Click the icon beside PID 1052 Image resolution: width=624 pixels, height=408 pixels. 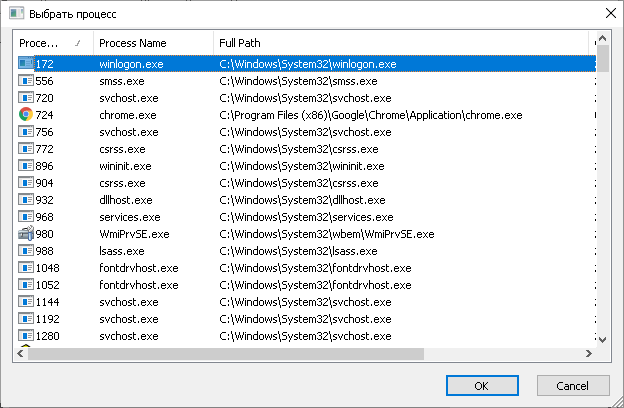coord(26,285)
